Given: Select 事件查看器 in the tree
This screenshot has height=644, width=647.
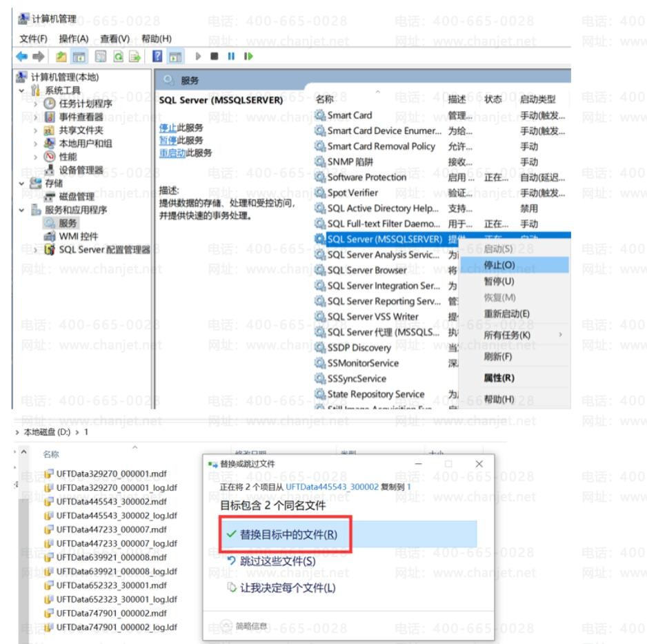Looking at the screenshot, I should click(81, 117).
